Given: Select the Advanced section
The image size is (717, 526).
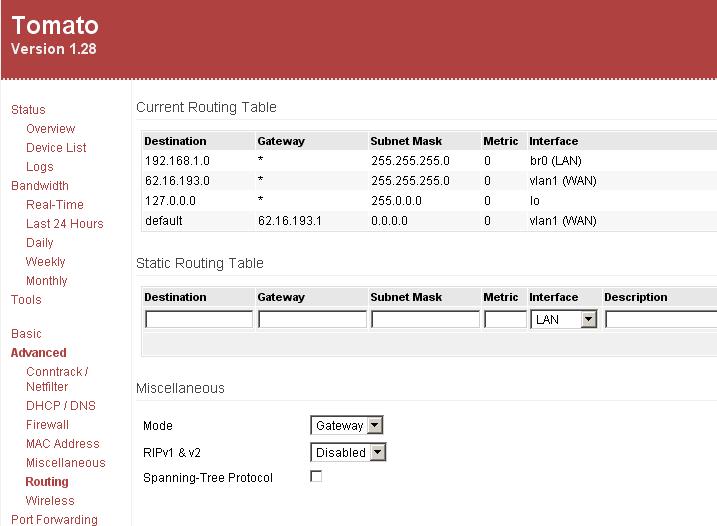Looking at the screenshot, I should pos(38,353).
